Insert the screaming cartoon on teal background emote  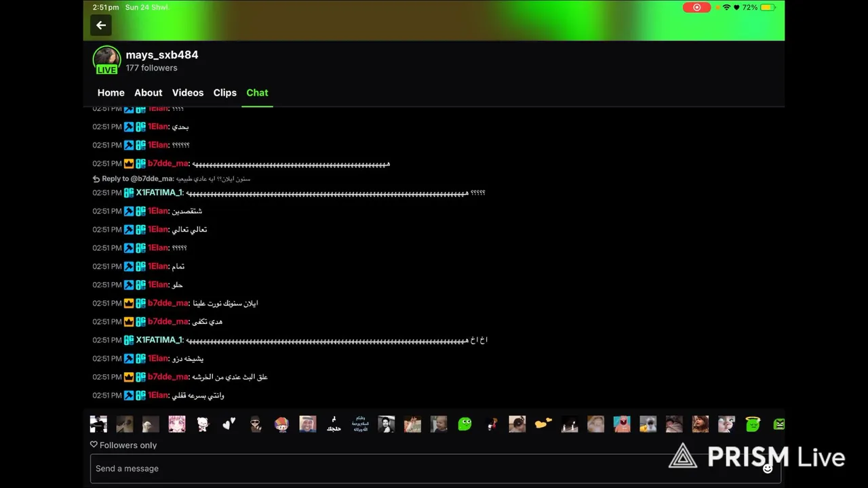[622, 424]
